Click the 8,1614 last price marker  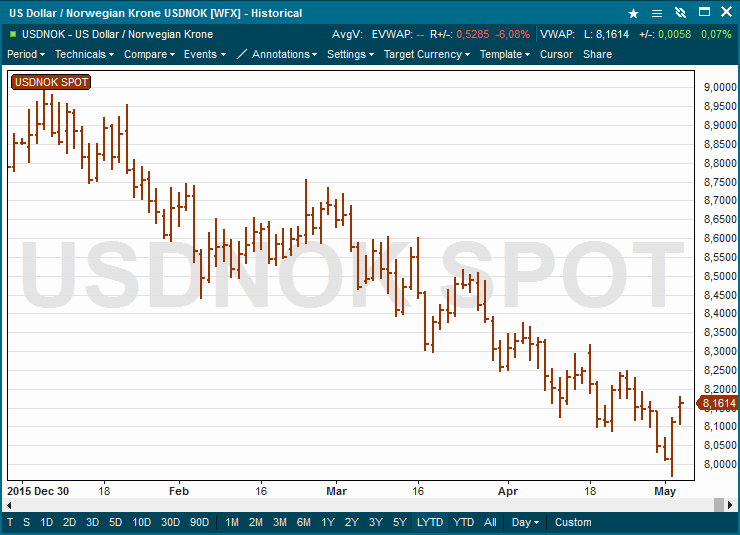pos(718,403)
